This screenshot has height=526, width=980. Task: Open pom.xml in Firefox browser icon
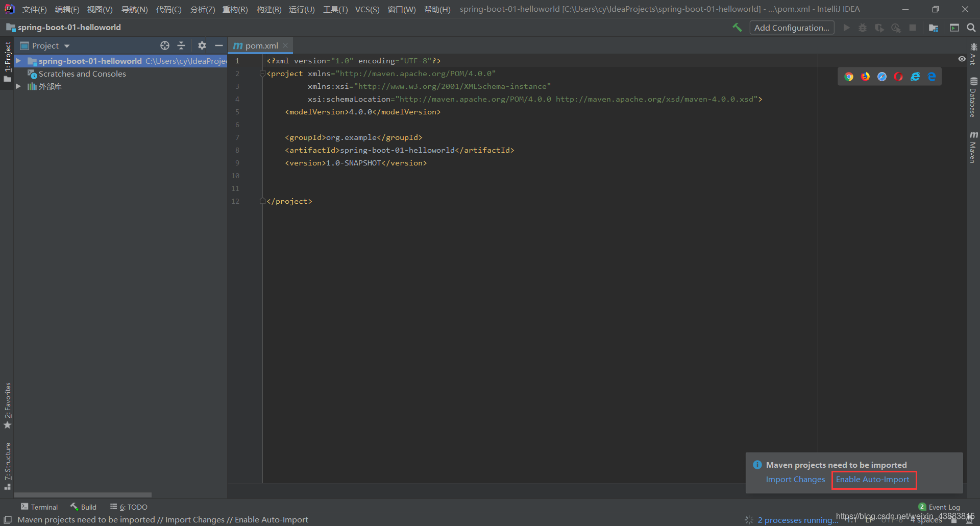coord(866,77)
